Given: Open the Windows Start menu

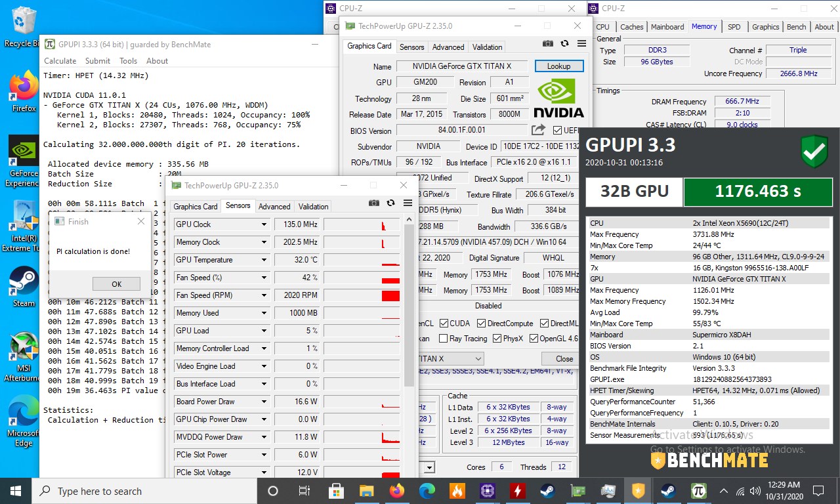Looking at the screenshot, I should pos(16,491).
